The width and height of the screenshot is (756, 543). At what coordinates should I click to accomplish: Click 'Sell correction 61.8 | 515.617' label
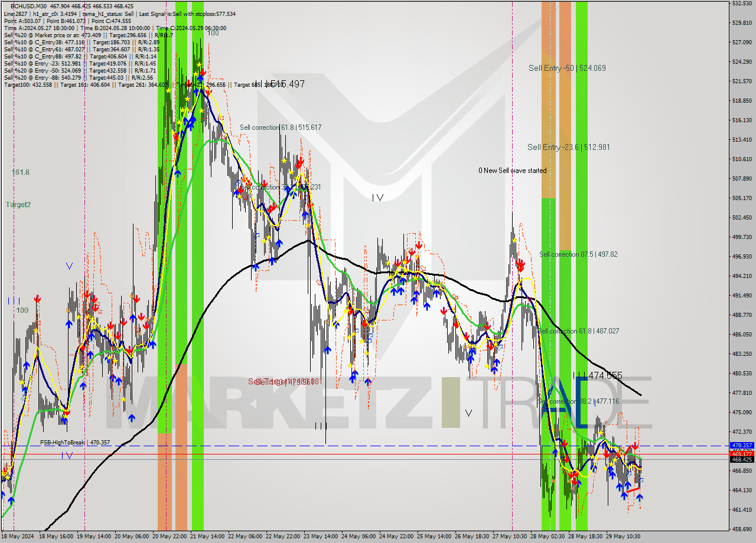pos(281,127)
